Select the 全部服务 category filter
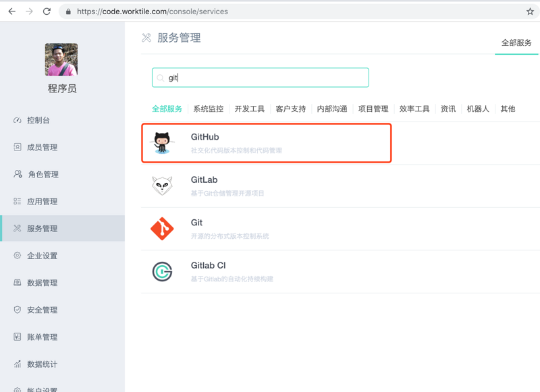The image size is (540, 392). pyautogui.click(x=167, y=109)
